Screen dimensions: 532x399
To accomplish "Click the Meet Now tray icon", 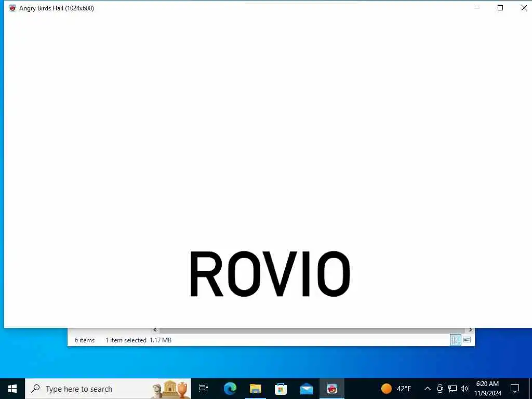I will [440, 389].
